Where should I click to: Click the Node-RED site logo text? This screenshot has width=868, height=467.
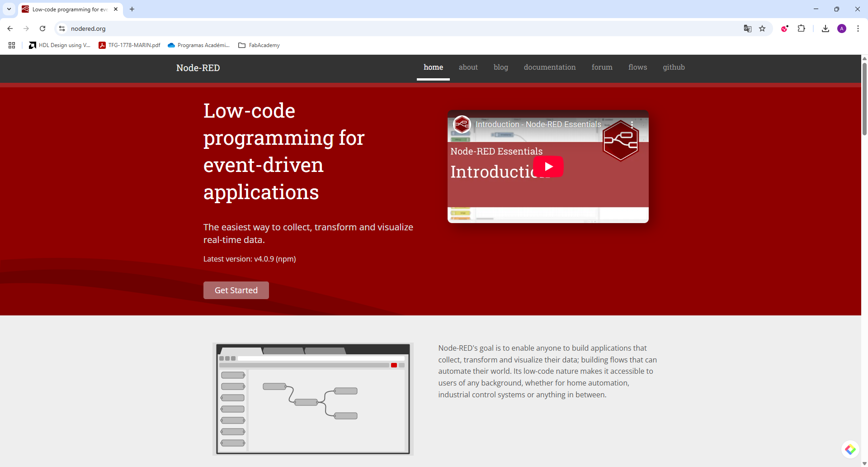click(198, 68)
